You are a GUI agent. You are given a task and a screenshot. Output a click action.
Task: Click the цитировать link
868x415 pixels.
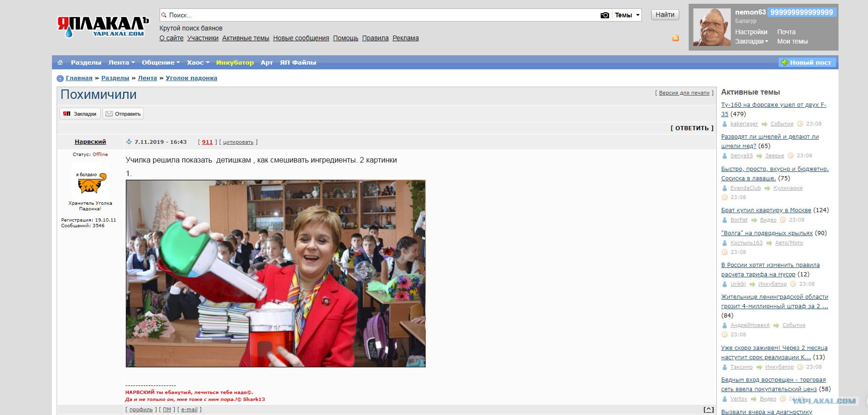pyautogui.click(x=238, y=142)
